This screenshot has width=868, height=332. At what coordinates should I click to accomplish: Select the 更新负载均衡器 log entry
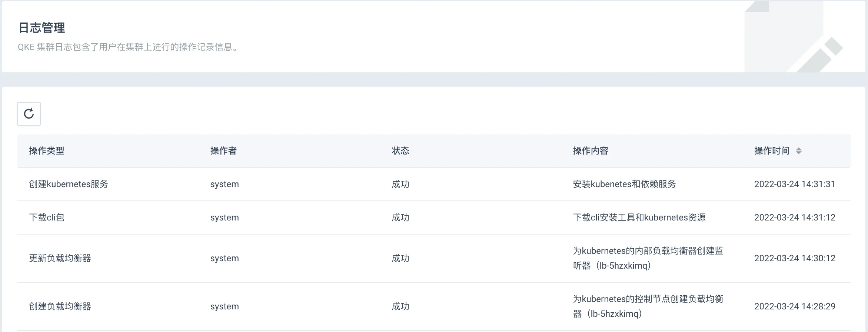tap(60, 258)
